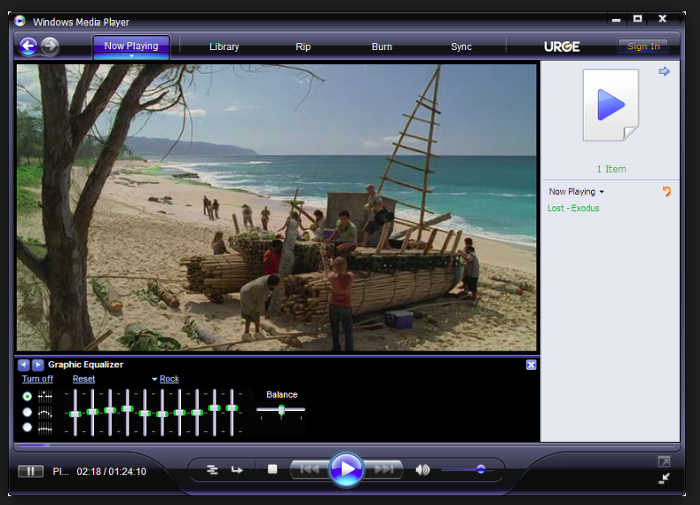Click the video display area

point(276,207)
